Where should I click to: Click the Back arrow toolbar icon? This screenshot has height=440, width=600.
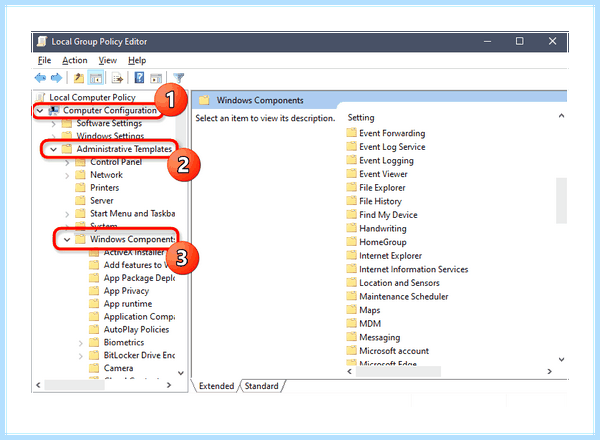40,78
